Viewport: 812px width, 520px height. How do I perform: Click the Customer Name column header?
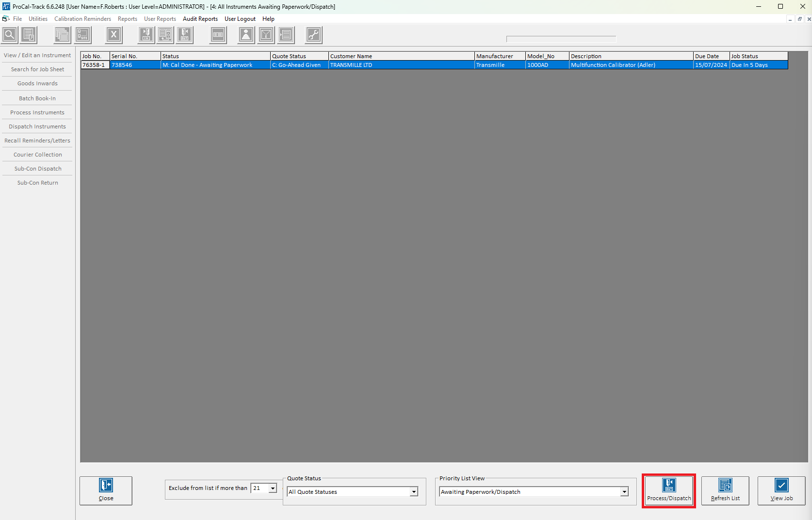click(402, 56)
